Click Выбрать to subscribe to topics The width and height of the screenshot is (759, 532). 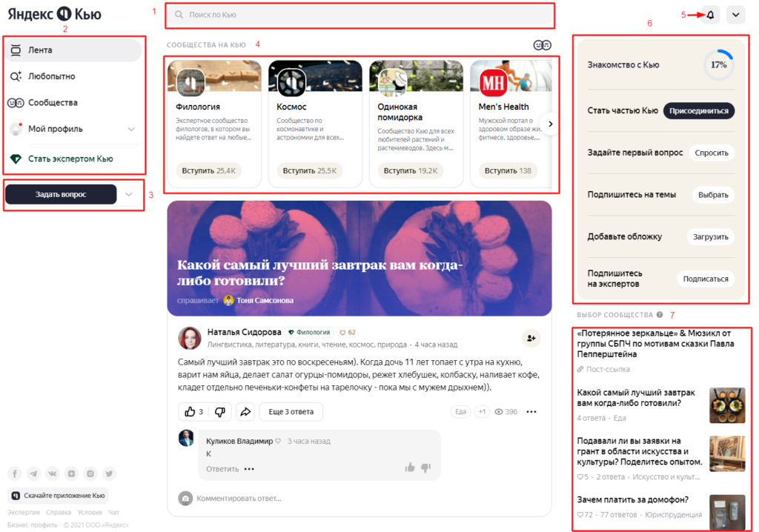(713, 195)
